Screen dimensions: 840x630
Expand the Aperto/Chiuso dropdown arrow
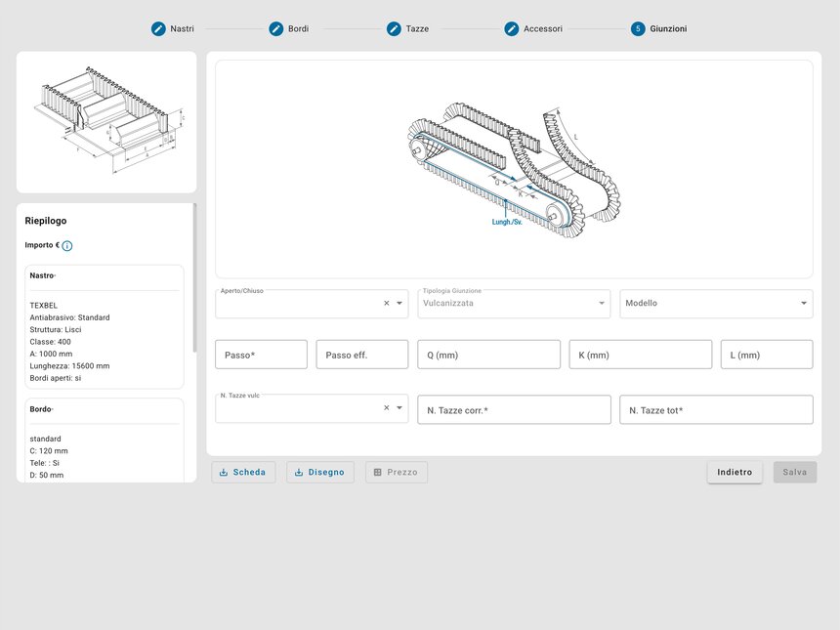coord(399,304)
